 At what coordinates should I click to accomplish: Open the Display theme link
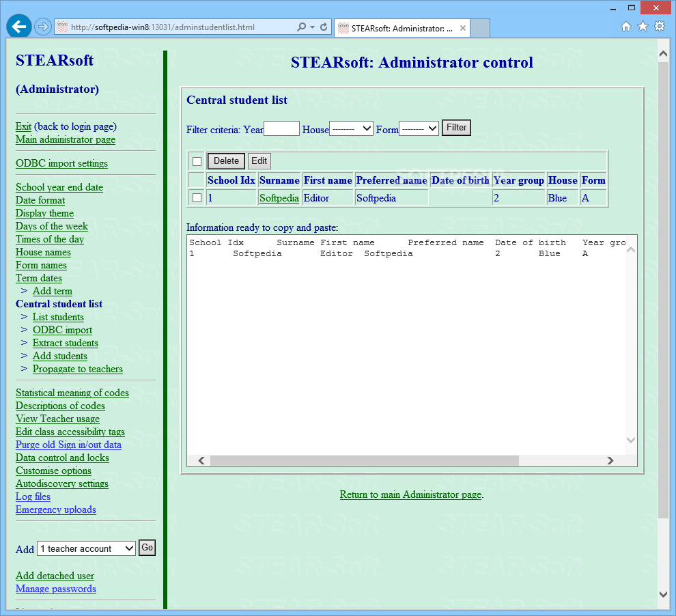(x=45, y=213)
